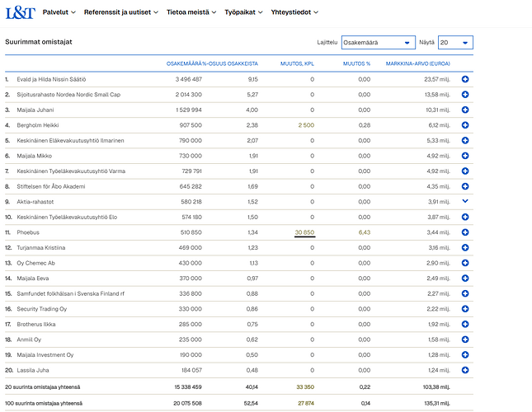
Task: Click plus icon on Maijala Mikko row
Action: tap(465, 156)
